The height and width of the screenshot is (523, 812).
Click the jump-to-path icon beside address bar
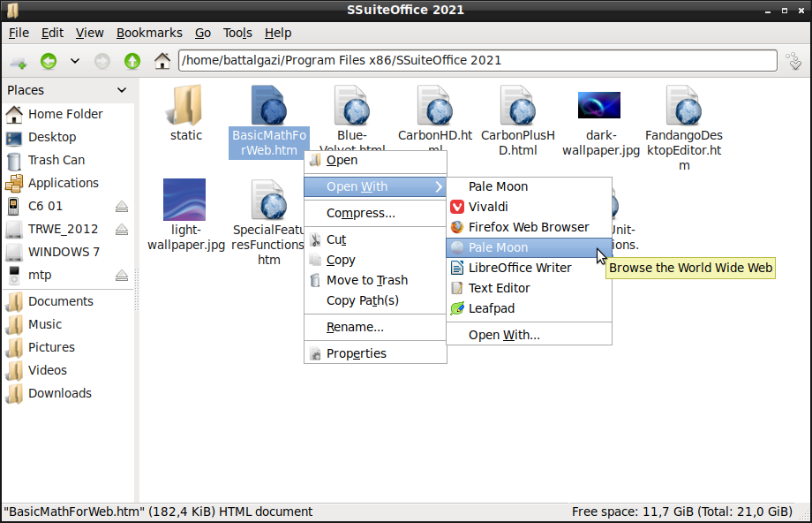pos(793,61)
